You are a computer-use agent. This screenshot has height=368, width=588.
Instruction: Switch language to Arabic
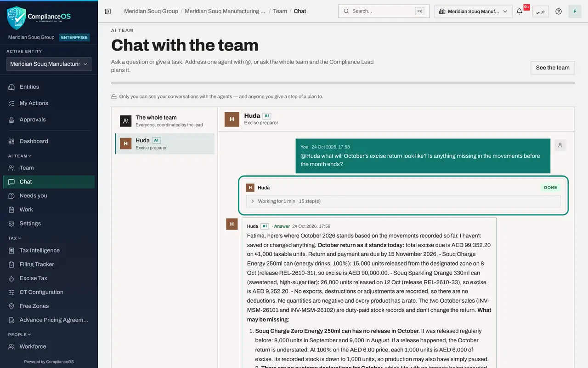click(x=541, y=11)
